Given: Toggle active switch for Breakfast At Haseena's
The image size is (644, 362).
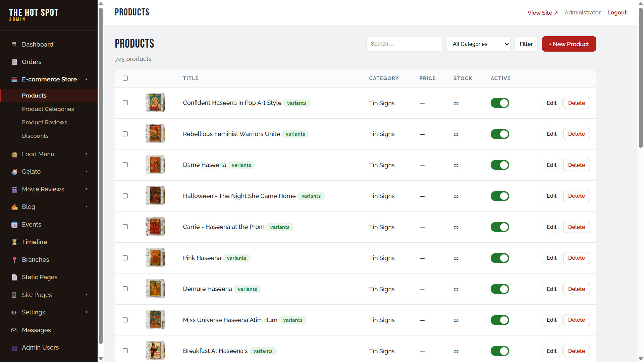Looking at the screenshot, I should point(500,351).
